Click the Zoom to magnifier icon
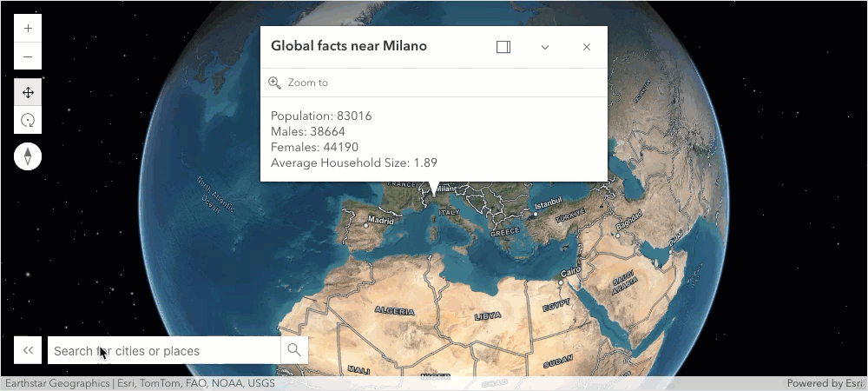The width and height of the screenshot is (868, 391). pyautogui.click(x=274, y=83)
